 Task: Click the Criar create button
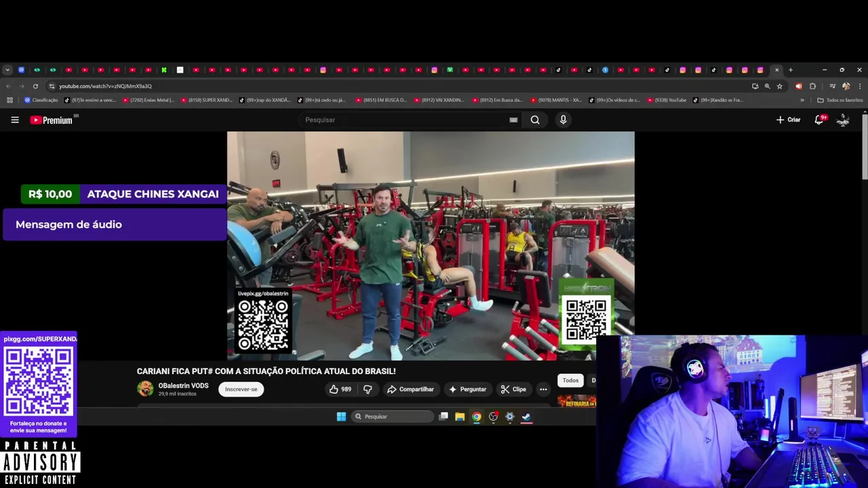[x=789, y=120]
